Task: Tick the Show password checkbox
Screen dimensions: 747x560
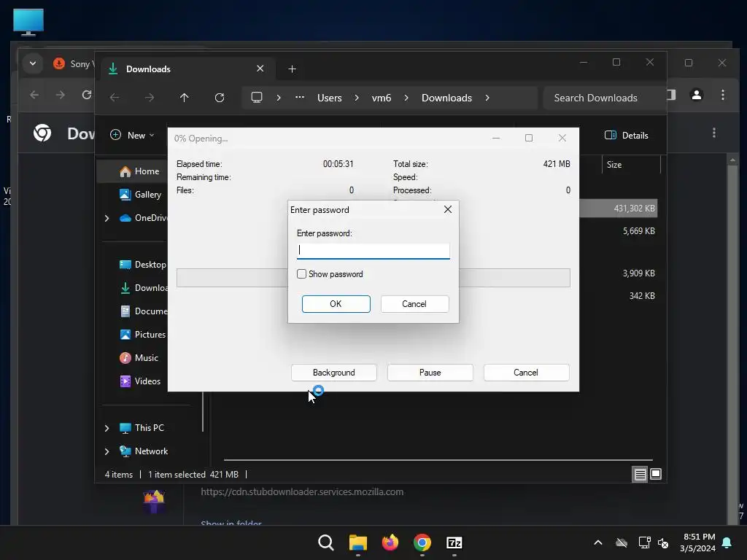Action: 301,274
